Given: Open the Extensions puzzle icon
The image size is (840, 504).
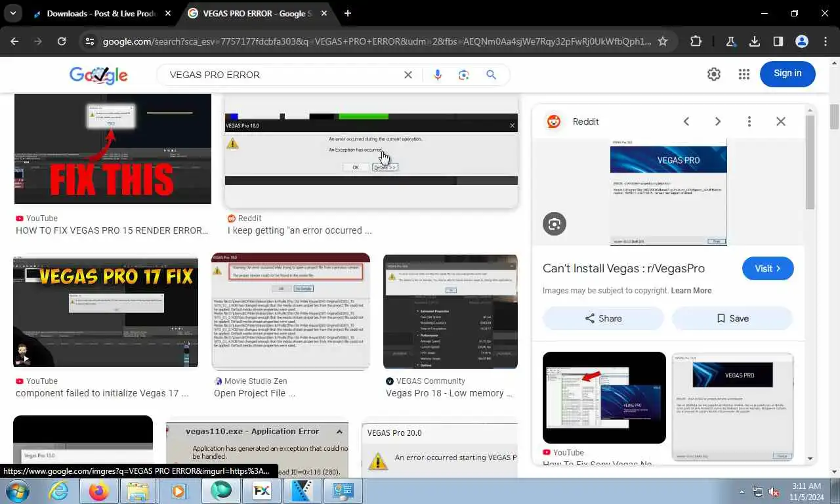Looking at the screenshot, I should (x=696, y=41).
